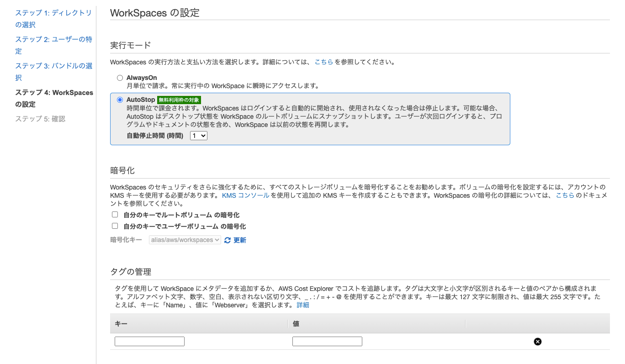Click the 更新 refresh link
This screenshot has height=364, width=625.
240,240
